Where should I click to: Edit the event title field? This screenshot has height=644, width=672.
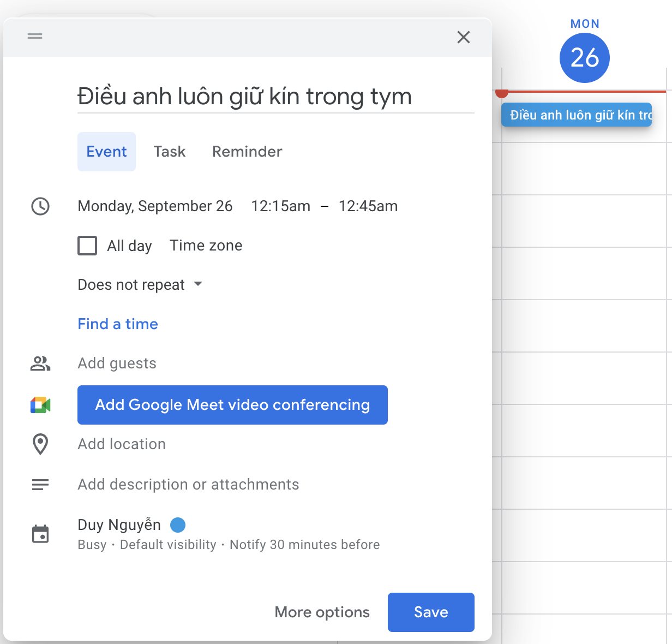click(x=276, y=97)
